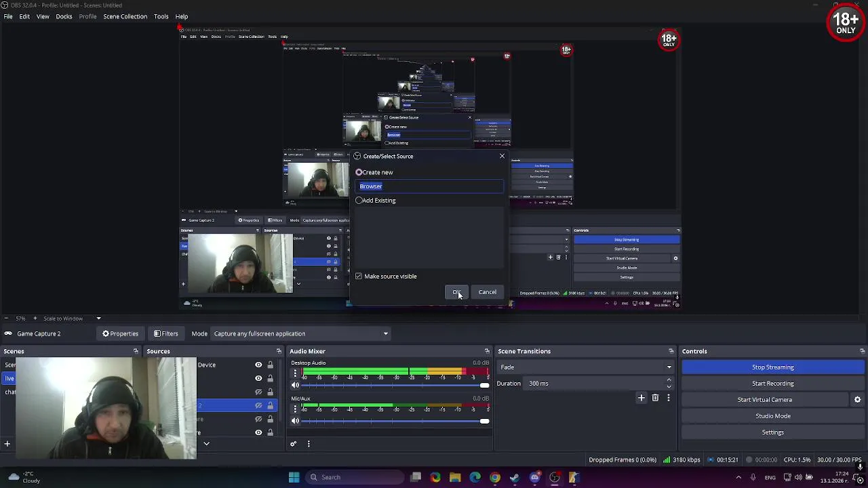Open the File menu

pos(8,16)
